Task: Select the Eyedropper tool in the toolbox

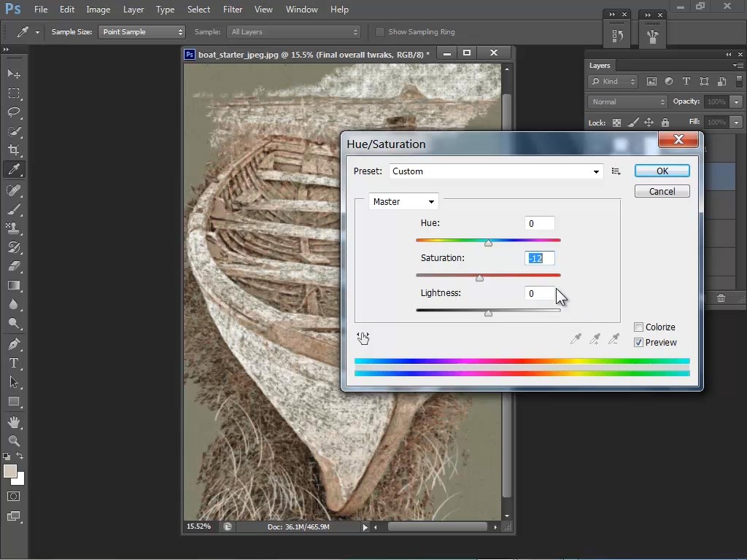Action: click(x=14, y=169)
